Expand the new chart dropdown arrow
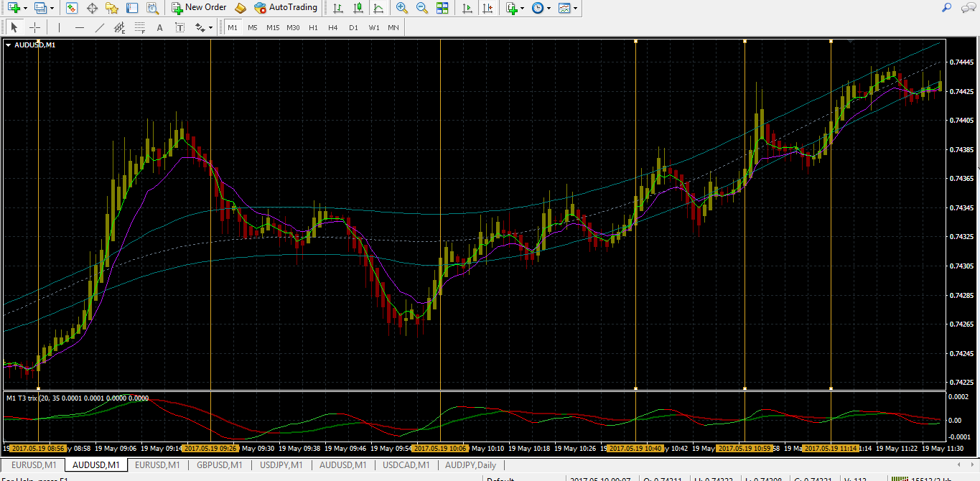 click(26, 8)
